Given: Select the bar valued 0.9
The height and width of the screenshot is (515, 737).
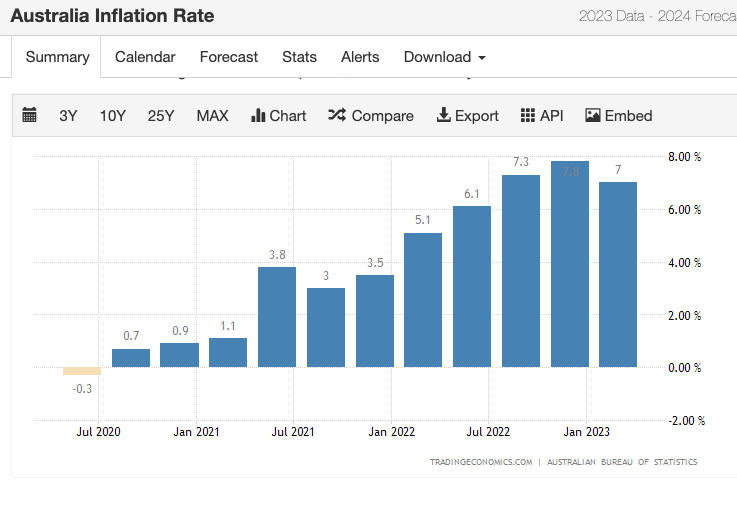Looking at the screenshot, I should tap(180, 355).
